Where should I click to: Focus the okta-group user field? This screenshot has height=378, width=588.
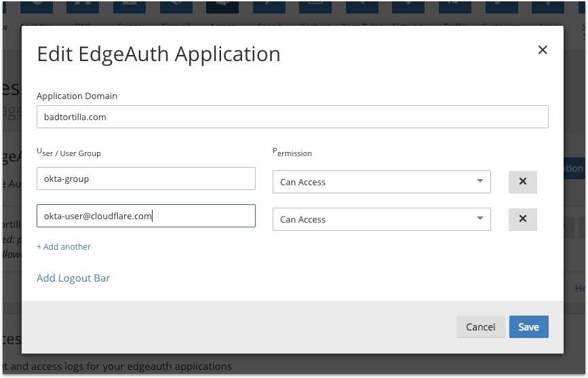[x=146, y=179]
